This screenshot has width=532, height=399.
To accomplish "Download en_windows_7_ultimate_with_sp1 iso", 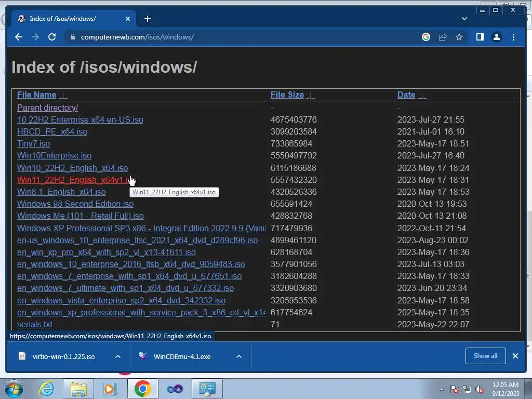I will 126,288.
